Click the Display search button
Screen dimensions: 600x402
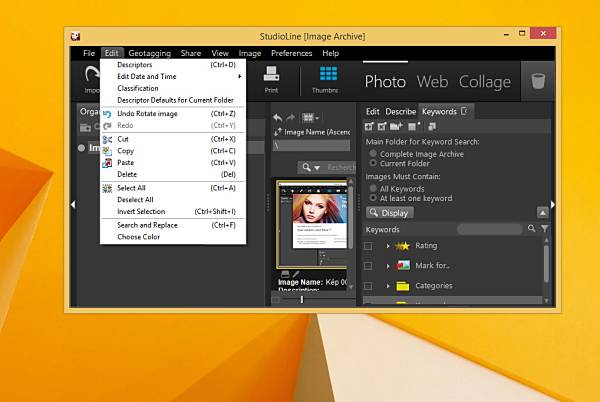[x=390, y=213]
